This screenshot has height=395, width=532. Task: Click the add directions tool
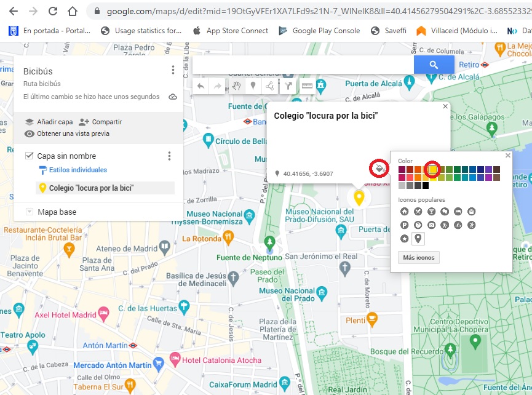coord(288,87)
